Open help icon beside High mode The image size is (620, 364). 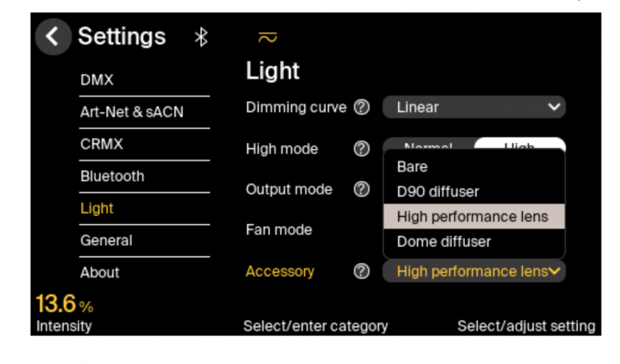(361, 149)
